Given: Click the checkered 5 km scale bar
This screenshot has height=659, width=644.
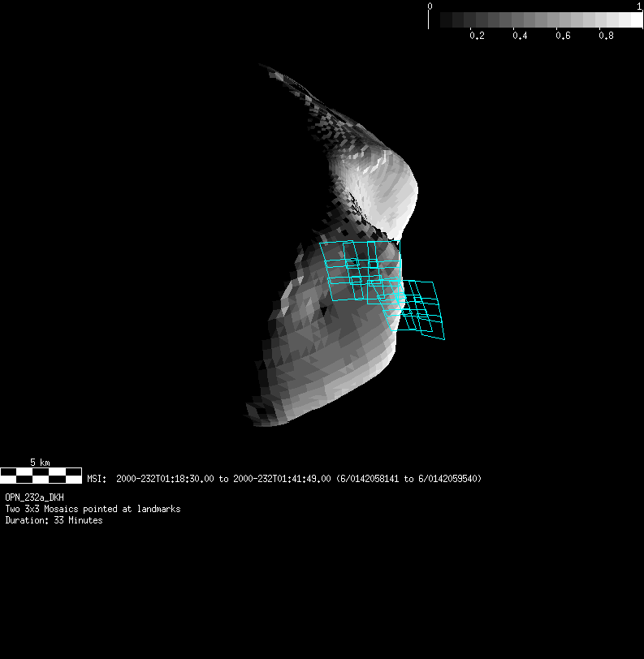Looking at the screenshot, I should [41, 475].
